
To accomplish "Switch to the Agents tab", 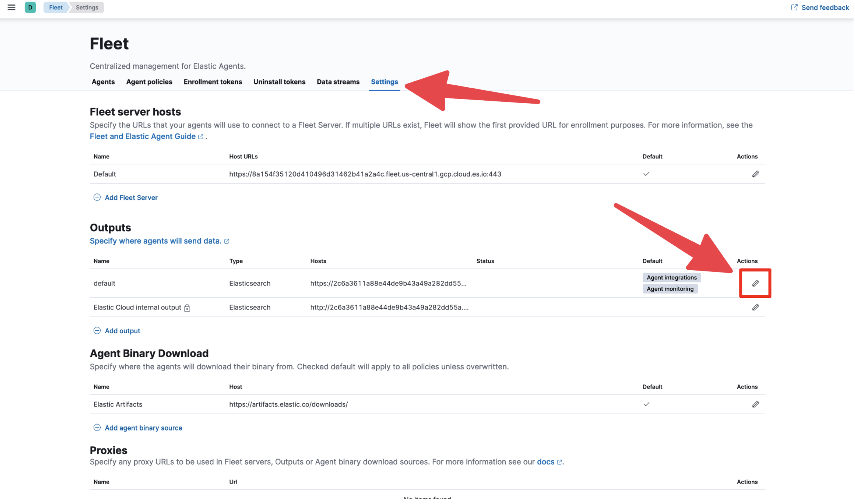I will coord(103,82).
